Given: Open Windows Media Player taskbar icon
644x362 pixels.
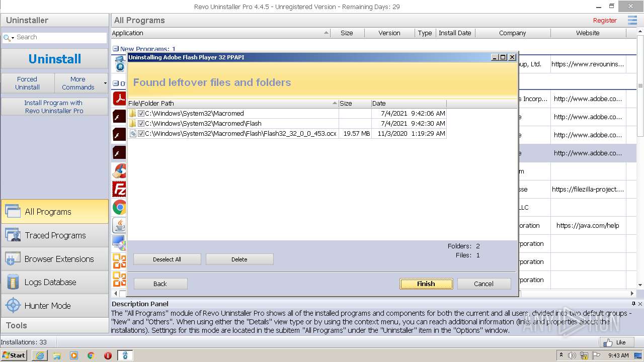Looking at the screenshot, I should tap(74, 355).
